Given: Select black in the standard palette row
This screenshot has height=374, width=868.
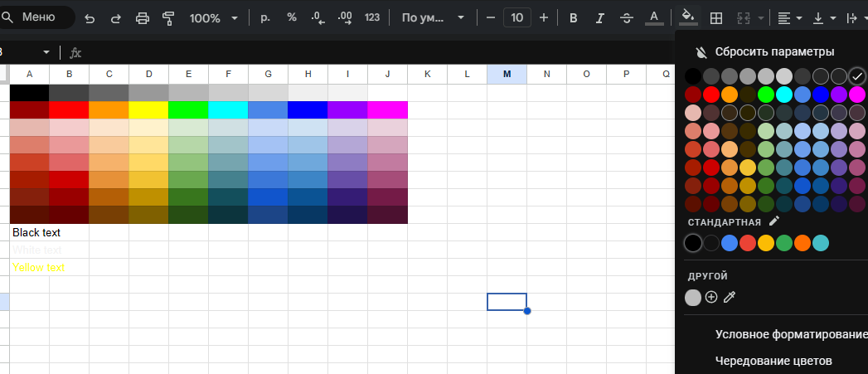Looking at the screenshot, I should coord(693,243).
